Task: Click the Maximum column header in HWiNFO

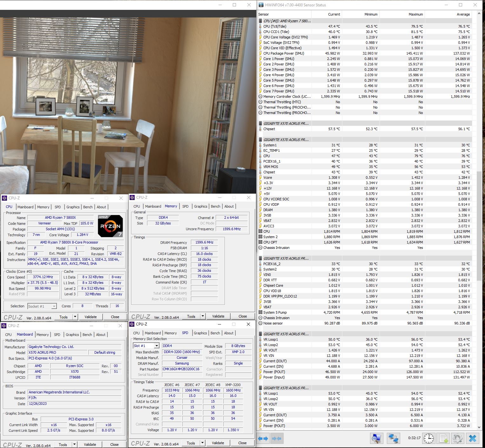Action: tap(402, 14)
